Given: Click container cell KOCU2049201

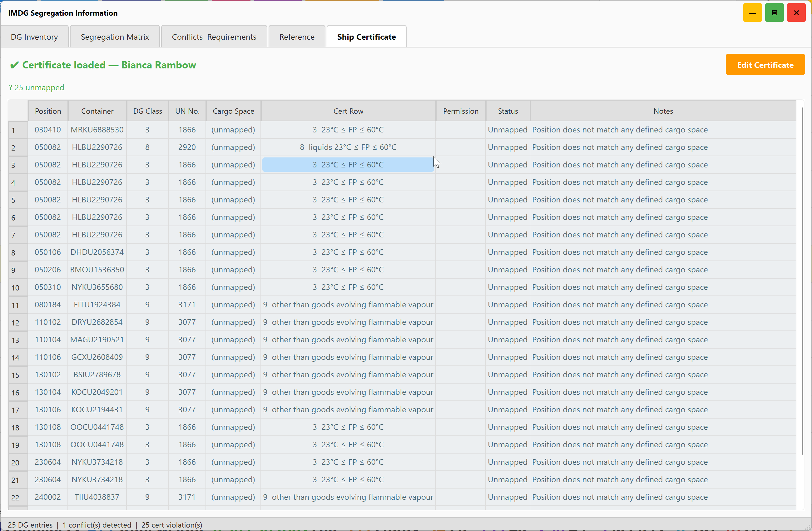Looking at the screenshot, I should [x=97, y=392].
